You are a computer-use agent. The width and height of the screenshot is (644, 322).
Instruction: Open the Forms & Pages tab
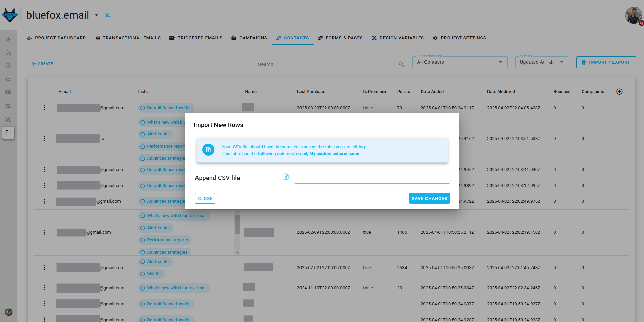tap(340, 38)
